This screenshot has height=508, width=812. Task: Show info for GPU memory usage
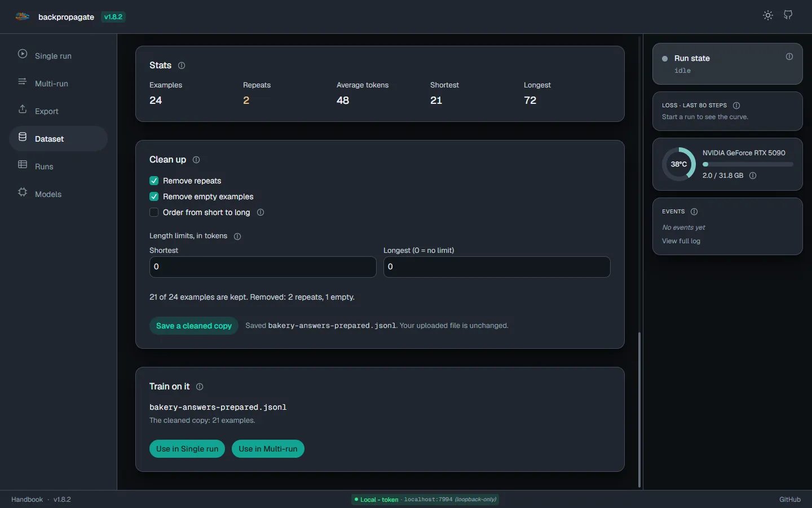click(x=753, y=176)
